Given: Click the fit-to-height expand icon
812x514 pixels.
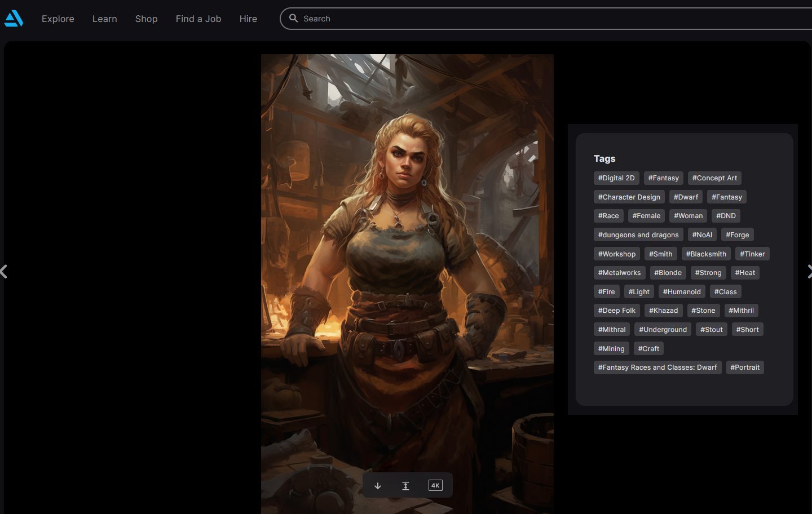Looking at the screenshot, I should [x=405, y=486].
